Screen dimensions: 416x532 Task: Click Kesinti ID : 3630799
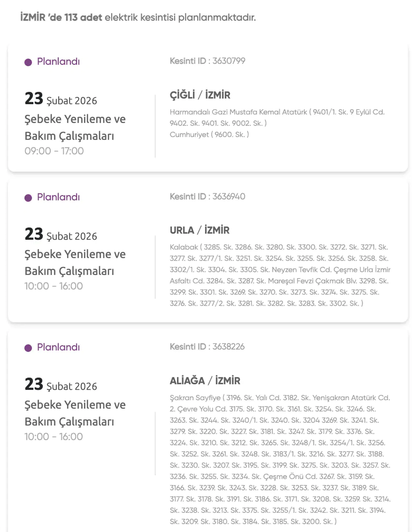[207, 61]
